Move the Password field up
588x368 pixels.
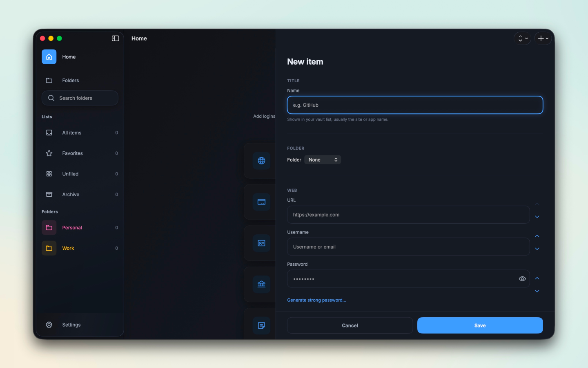pyautogui.click(x=537, y=278)
